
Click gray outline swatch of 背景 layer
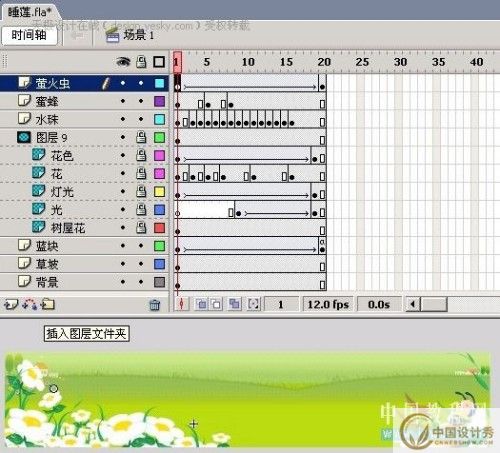[x=159, y=282]
